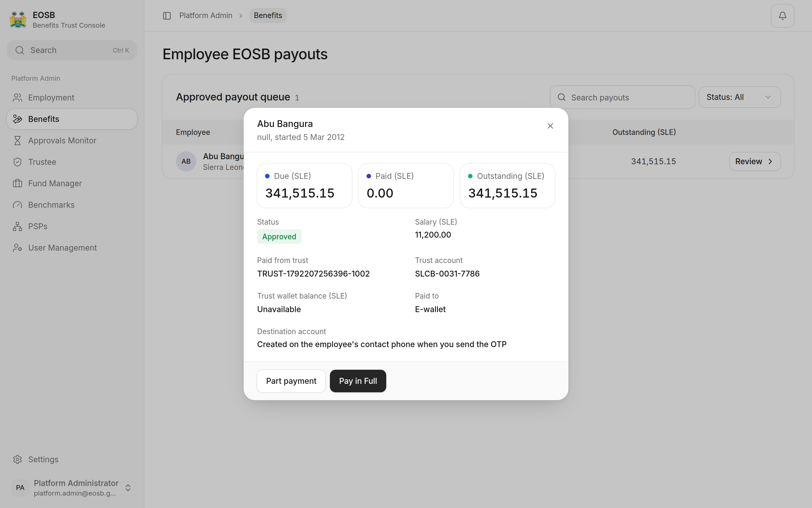This screenshot has width=812, height=508.
Task: Open Employment in the sidebar
Action: coord(72,98)
